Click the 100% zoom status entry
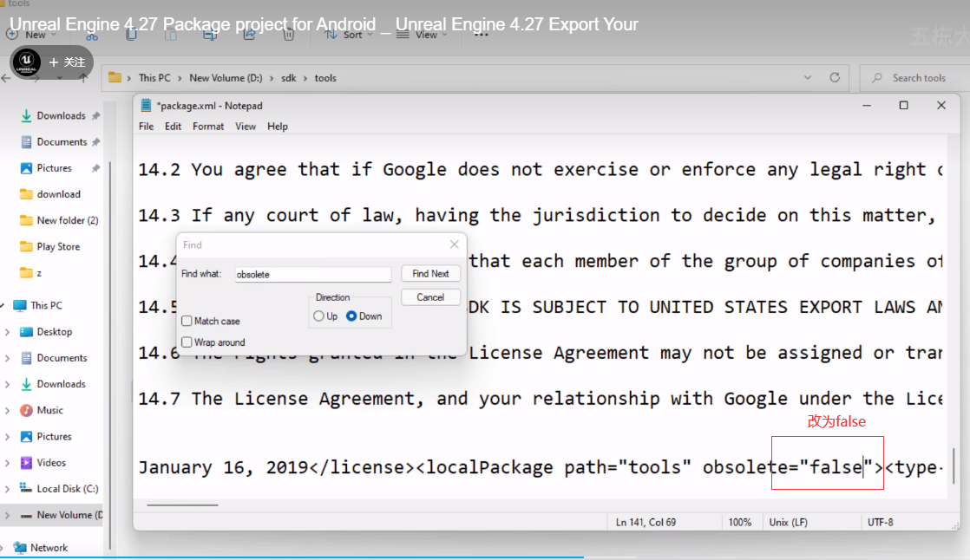Image resolution: width=970 pixels, height=560 pixels. [x=739, y=523]
